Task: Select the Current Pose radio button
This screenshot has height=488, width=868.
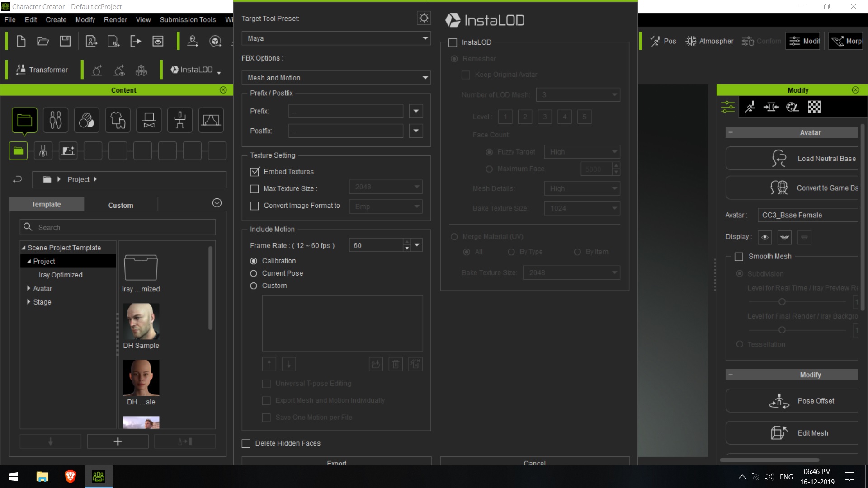Action: pos(254,273)
